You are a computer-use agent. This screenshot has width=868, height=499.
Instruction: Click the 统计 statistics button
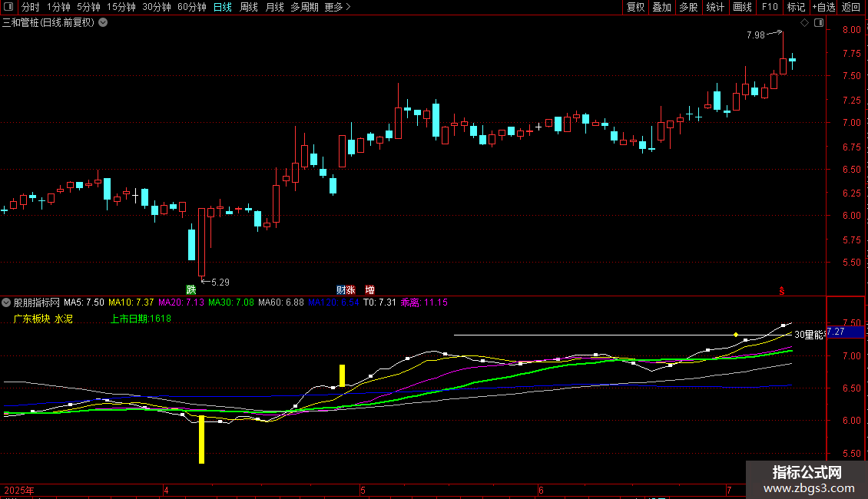pyautogui.click(x=715, y=7)
